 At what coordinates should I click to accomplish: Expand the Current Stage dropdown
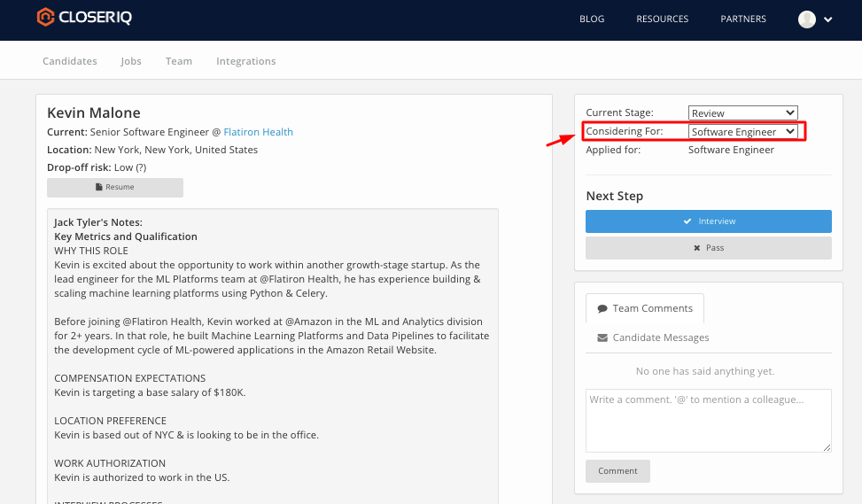(742, 112)
